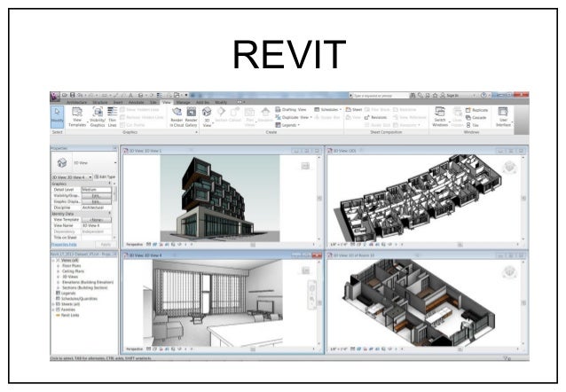The image size is (566, 392).
Task: Collapse the Identity Data properties section
Action: click(x=110, y=214)
